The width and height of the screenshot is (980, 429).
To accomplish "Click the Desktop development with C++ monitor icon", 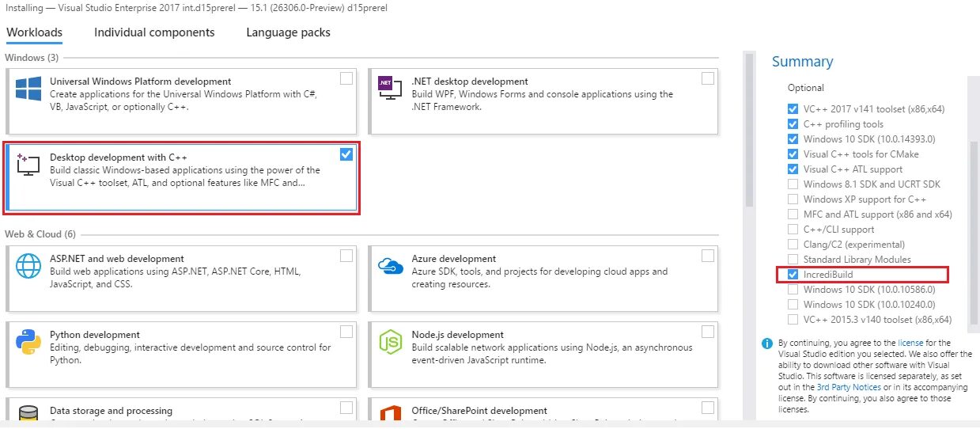I will click(28, 164).
